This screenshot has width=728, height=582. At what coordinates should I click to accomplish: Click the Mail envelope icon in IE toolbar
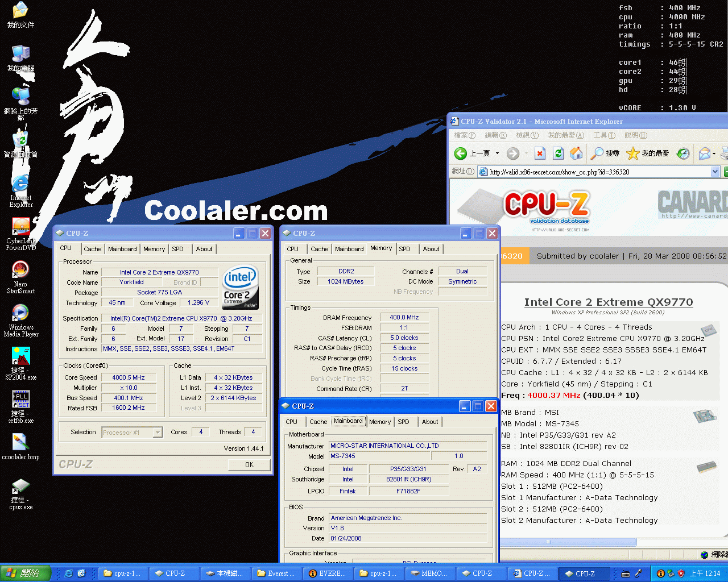[x=705, y=153]
